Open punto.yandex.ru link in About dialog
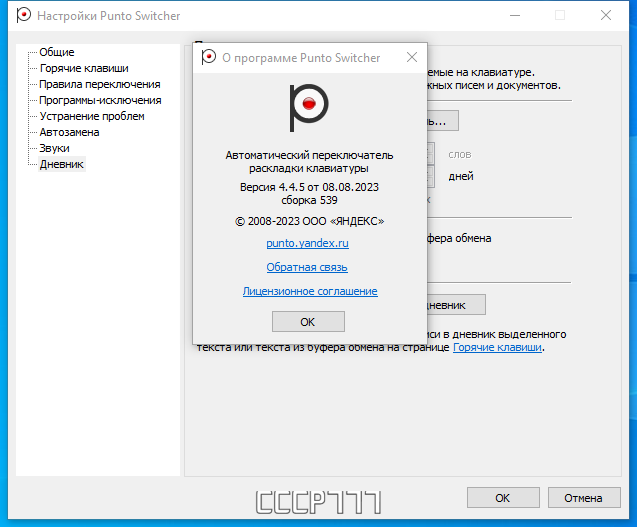Screen dimensions: 637x527 tap(308, 243)
